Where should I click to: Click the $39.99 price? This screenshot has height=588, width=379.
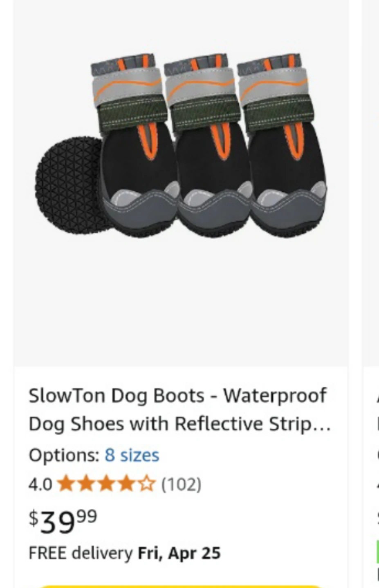pos(63,521)
